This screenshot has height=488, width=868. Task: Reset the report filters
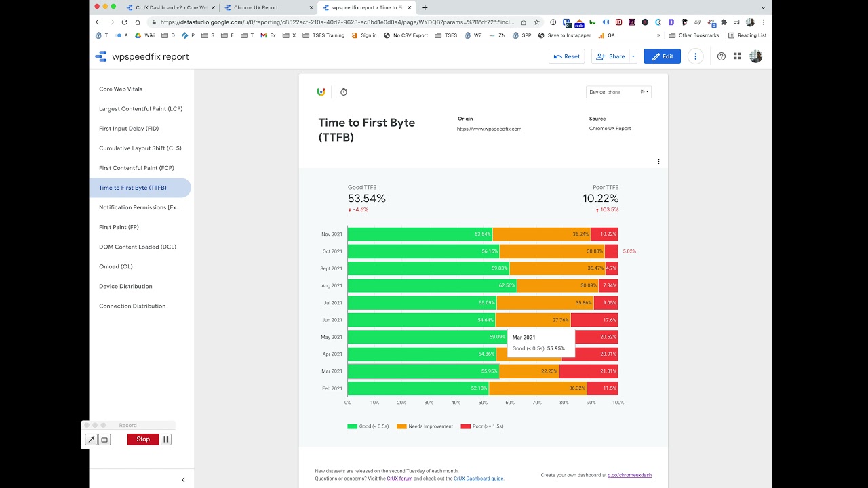pyautogui.click(x=566, y=56)
